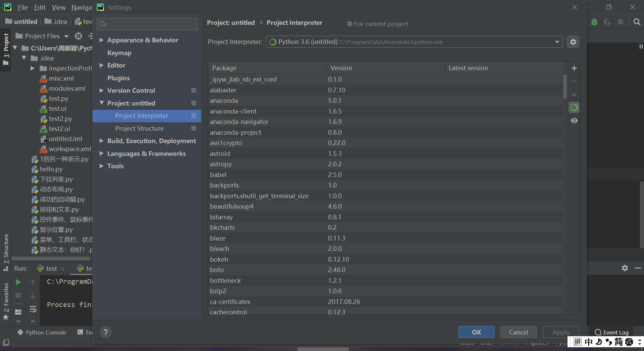Select Plugins settings page
Image resolution: width=644 pixels, height=351 pixels.
click(118, 78)
